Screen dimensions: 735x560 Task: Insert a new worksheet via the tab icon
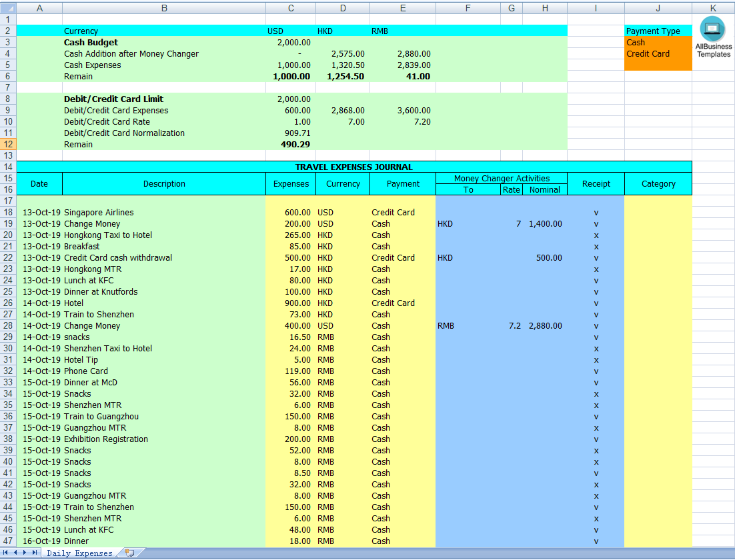coord(131,553)
